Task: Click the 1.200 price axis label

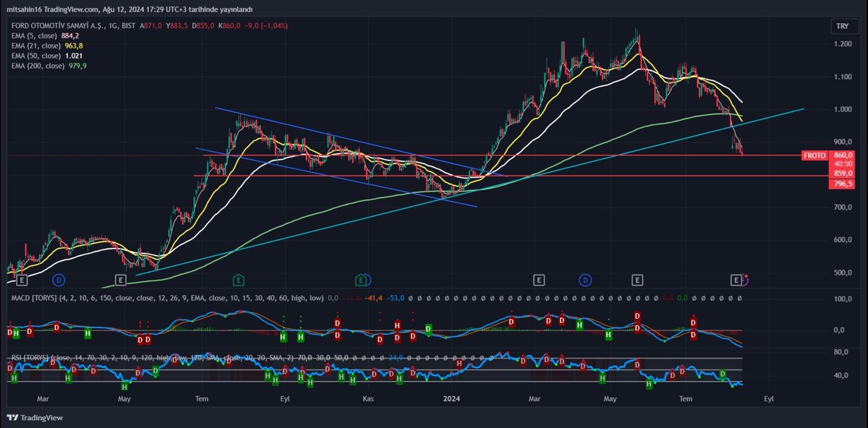Action: 842,44
